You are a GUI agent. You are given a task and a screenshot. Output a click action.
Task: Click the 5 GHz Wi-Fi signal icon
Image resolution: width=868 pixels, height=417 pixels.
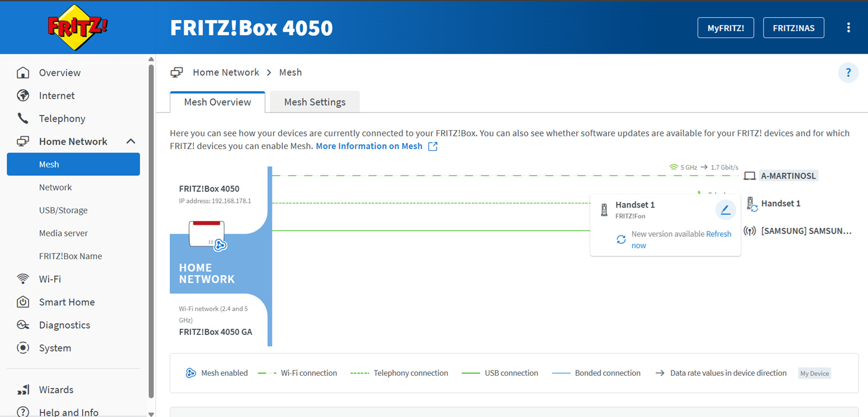coord(674,167)
